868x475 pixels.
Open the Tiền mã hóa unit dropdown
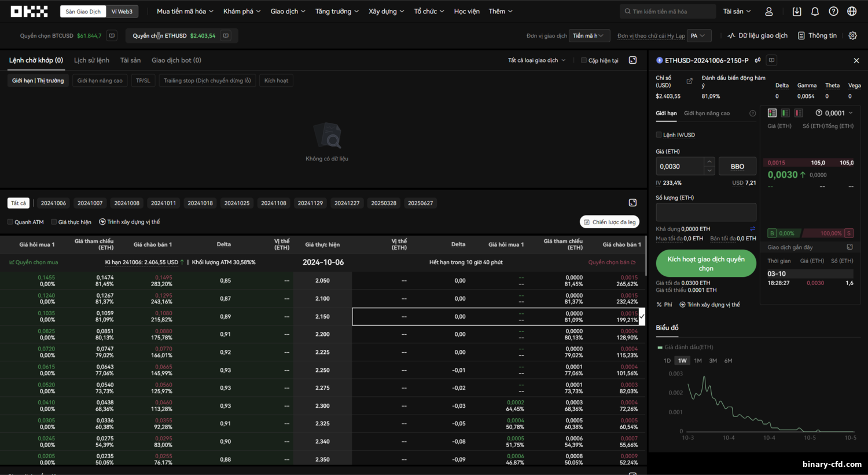pos(589,36)
